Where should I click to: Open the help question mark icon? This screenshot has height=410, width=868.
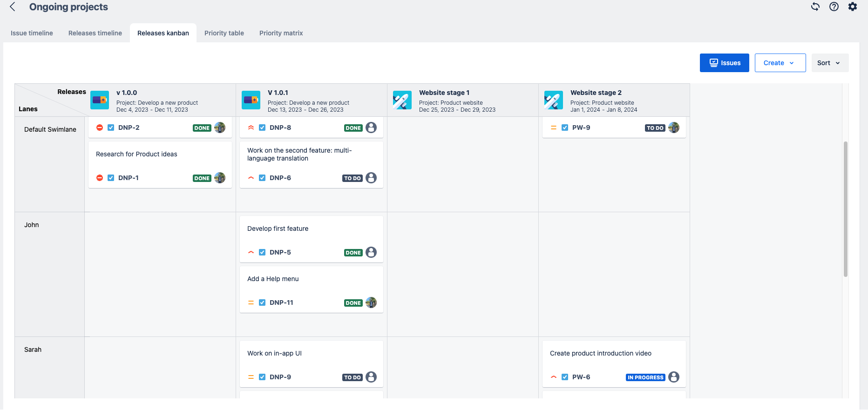click(834, 7)
